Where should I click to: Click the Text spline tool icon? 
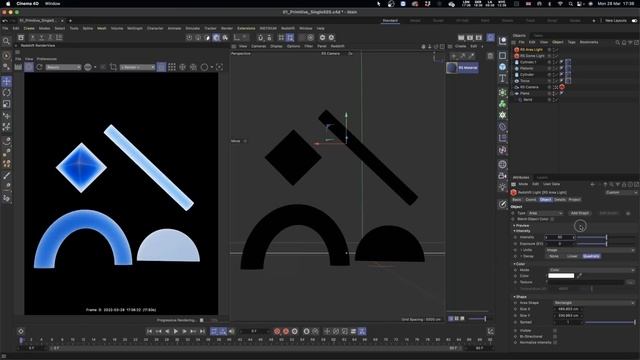[502, 78]
